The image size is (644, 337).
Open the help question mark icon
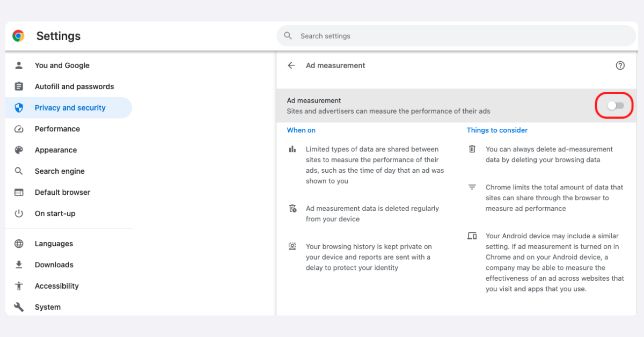click(x=620, y=65)
